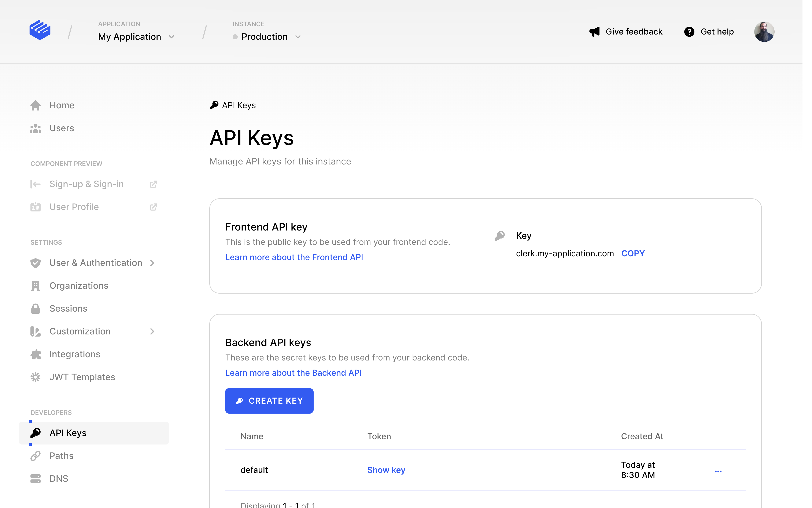Click the key icon beside Frontend Key label
This screenshot has height=508, width=812.
click(499, 236)
